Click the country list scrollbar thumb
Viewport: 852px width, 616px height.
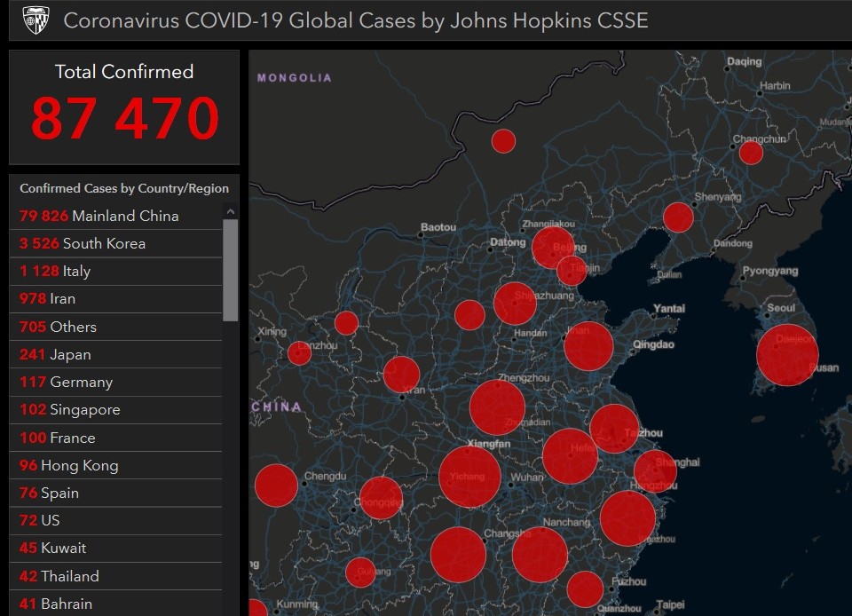point(231,270)
